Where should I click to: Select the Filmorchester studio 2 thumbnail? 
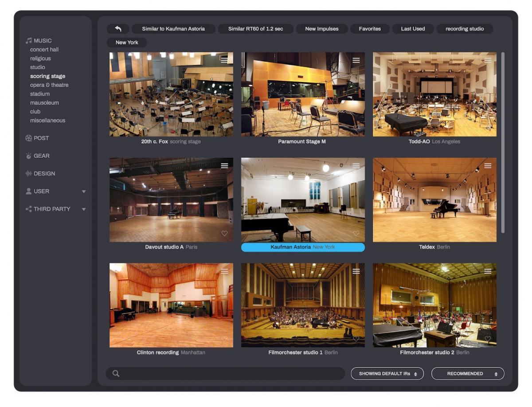[x=434, y=305]
